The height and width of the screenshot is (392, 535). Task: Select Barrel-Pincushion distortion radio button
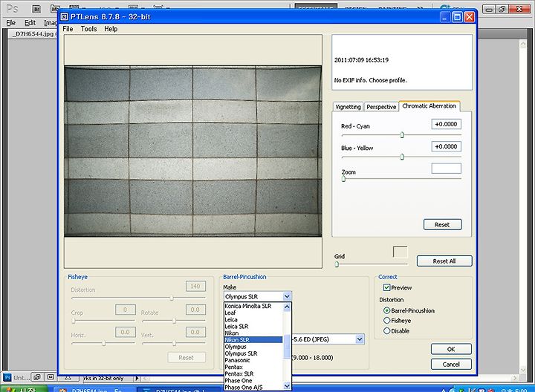(386, 310)
